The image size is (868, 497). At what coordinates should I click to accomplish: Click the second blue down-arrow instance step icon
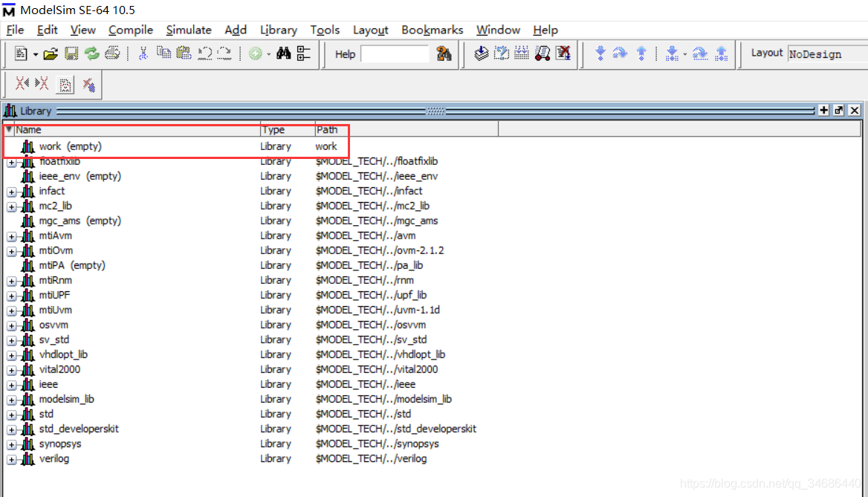672,53
